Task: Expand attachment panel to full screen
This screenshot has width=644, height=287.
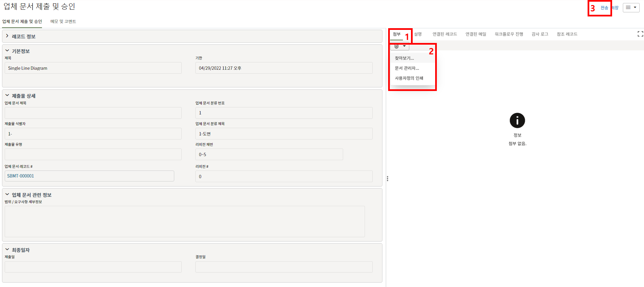Action: click(x=640, y=34)
